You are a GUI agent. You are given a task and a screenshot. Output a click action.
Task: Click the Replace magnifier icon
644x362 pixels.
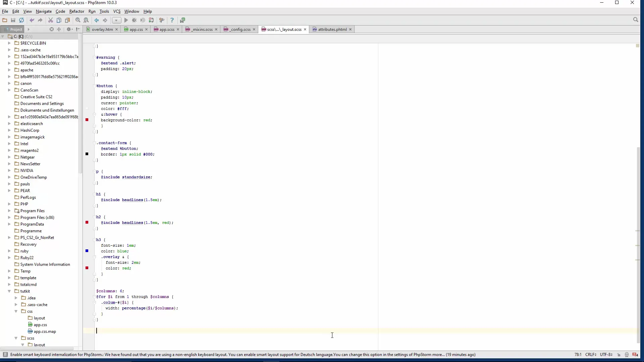pos(86,20)
